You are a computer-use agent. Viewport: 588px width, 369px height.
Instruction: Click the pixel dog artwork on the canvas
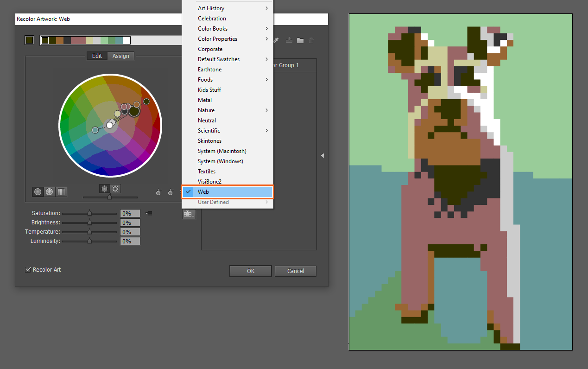click(461, 182)
